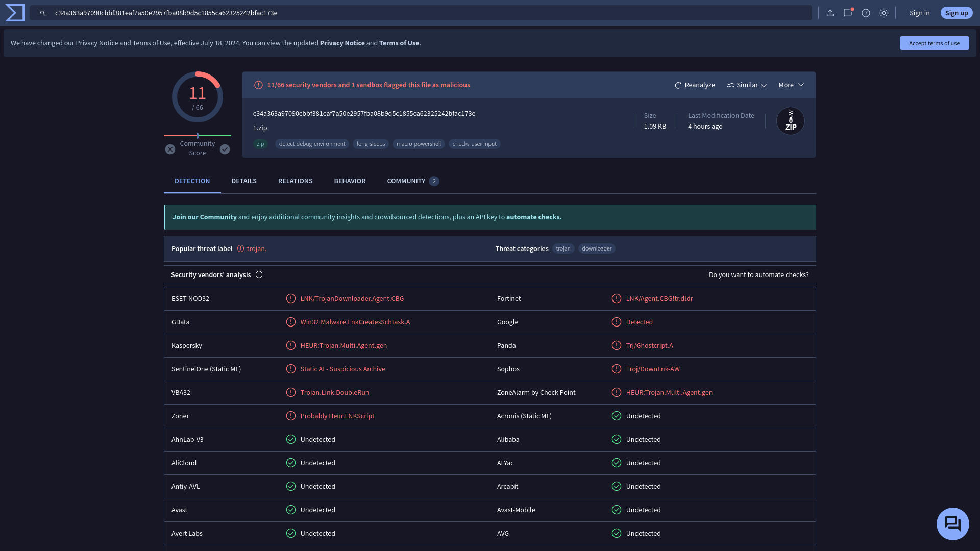Click the Fortinet detection alert icon
980x551 pixels.
click(x=617, y=299)
